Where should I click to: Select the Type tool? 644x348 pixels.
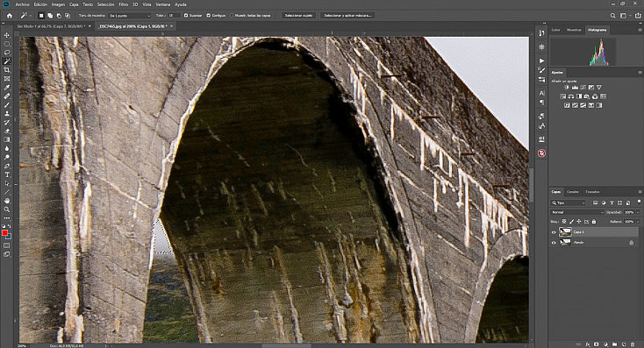(7, 174)
